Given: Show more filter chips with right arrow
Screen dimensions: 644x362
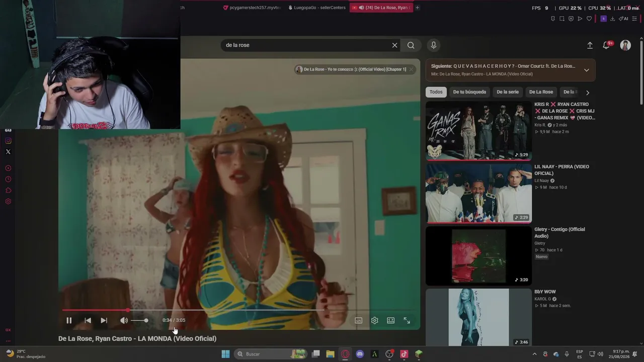Looking at the screenshot, I should coord(587,93).
